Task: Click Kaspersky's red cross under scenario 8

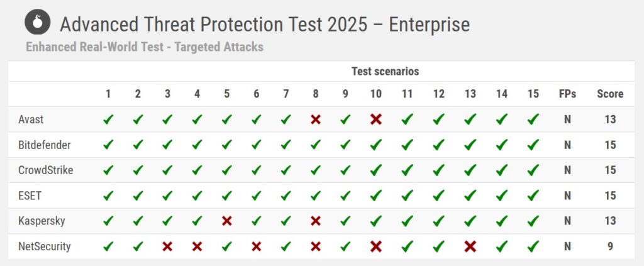Action: click(x=316, y=221)
